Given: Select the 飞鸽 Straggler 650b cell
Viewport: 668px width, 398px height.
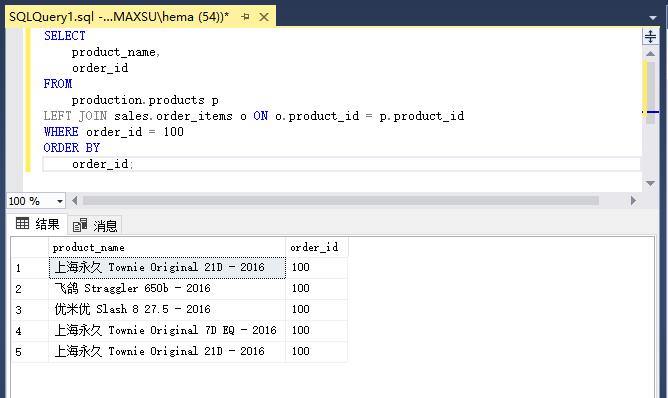Looking at the screenshot, I should (167, 288).
